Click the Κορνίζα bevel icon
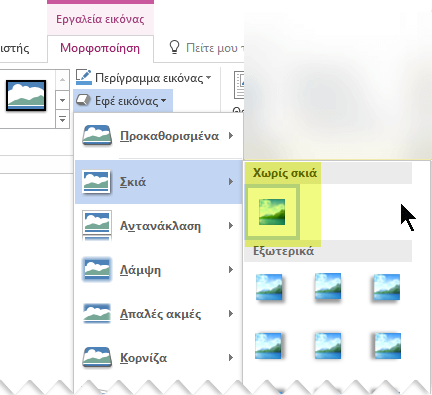Image resolution: width=432 pixels, height=395 pixels. tap(97, 357)
